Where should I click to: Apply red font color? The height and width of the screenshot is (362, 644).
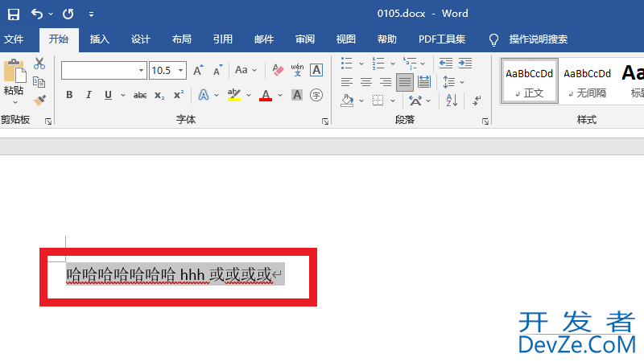(266, 95)
